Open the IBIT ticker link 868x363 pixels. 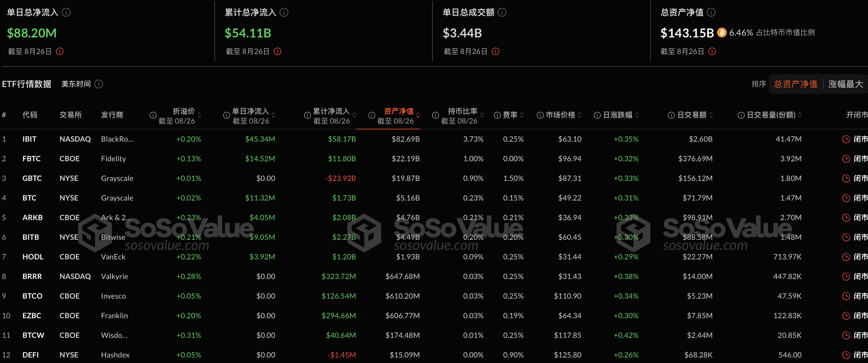pos(29,139)
